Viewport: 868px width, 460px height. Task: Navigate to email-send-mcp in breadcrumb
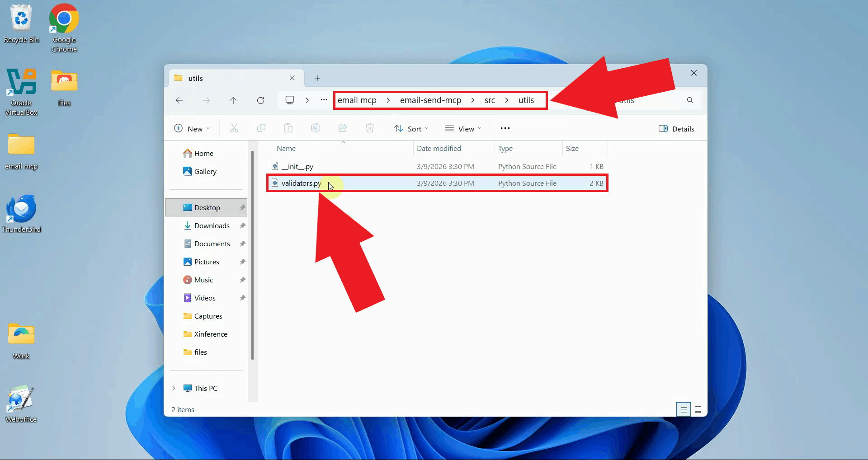pyautogui.click(x=430, y=100)
